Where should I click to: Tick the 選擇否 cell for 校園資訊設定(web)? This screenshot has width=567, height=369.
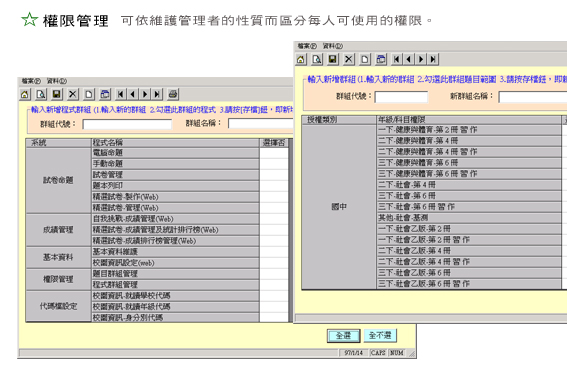[x=274, y=263]
